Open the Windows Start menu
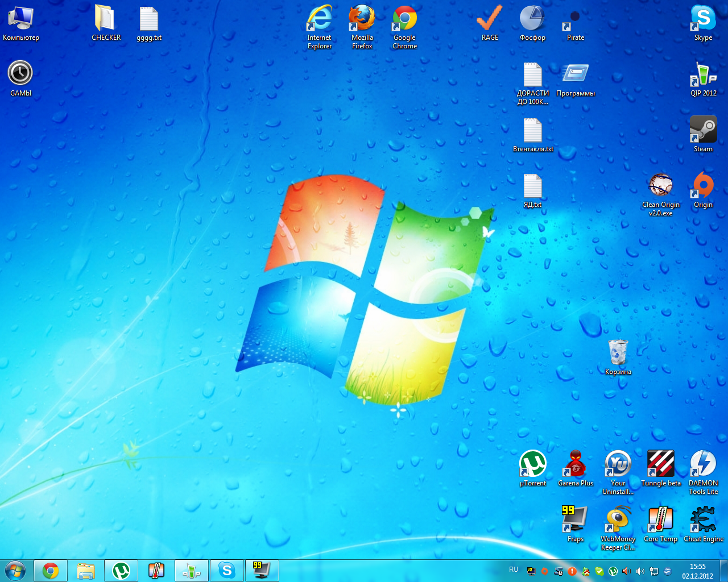This screenshot has height=582, width=728. point(15,571)
